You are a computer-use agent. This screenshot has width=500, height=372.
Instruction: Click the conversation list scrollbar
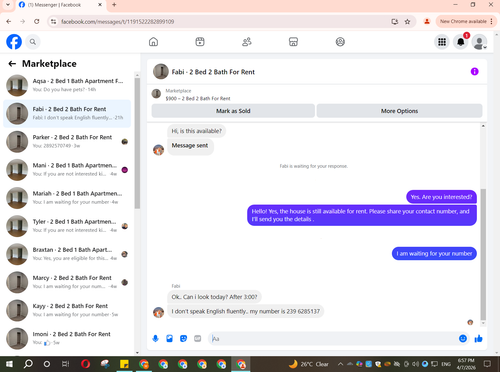(137, 143)
